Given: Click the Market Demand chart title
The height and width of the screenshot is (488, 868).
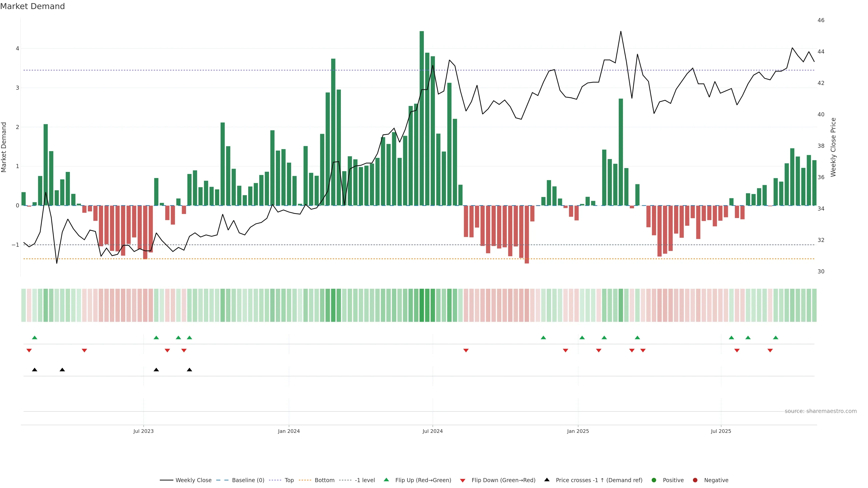Looking at the screenshot, I should click(32, 6).
